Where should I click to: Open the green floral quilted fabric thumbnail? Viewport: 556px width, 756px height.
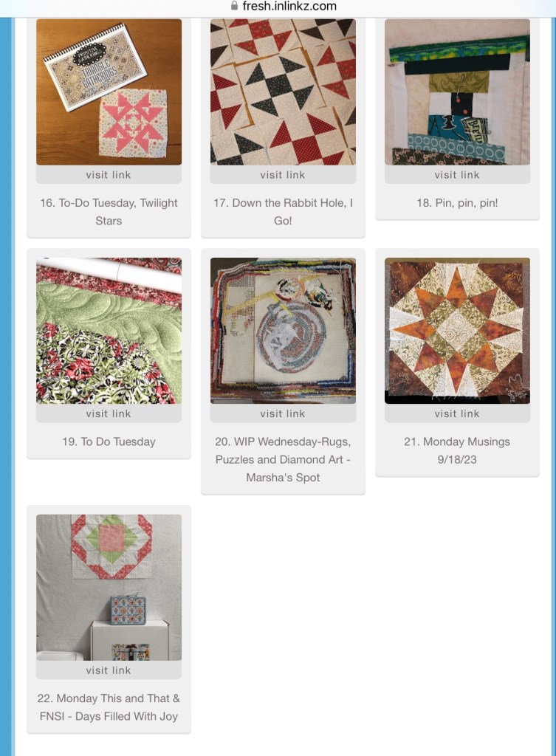click(x=109, y=331)
